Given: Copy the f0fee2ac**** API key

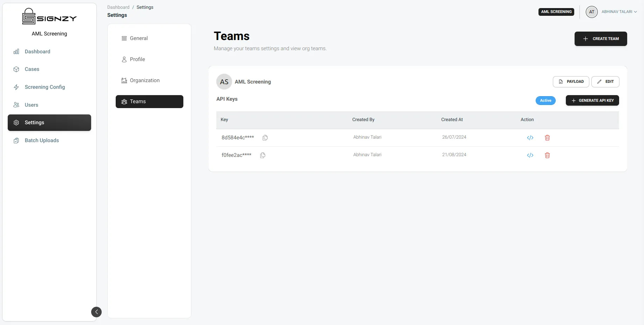Looking at the screenshot, I should [263, 155].
